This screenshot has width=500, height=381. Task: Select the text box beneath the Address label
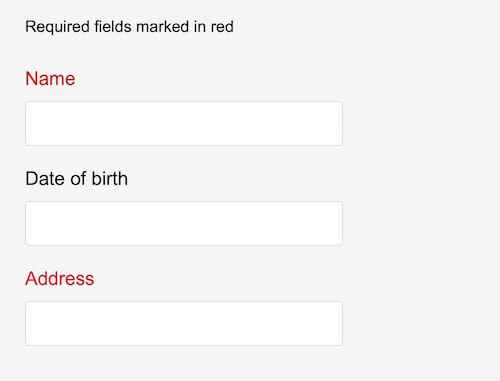(x=184, y=323)
